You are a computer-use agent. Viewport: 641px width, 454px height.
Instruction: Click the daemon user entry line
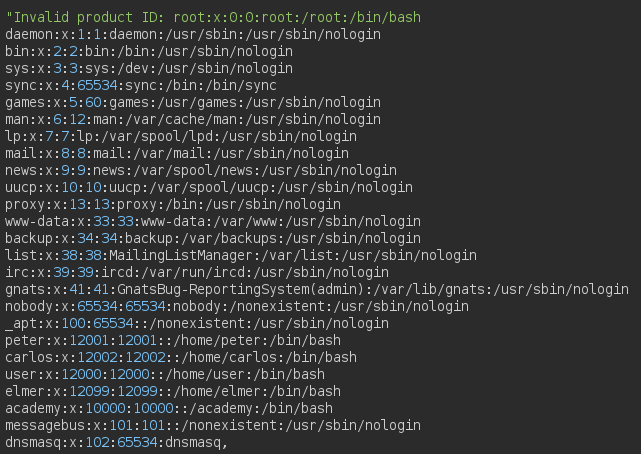point(193,34)
